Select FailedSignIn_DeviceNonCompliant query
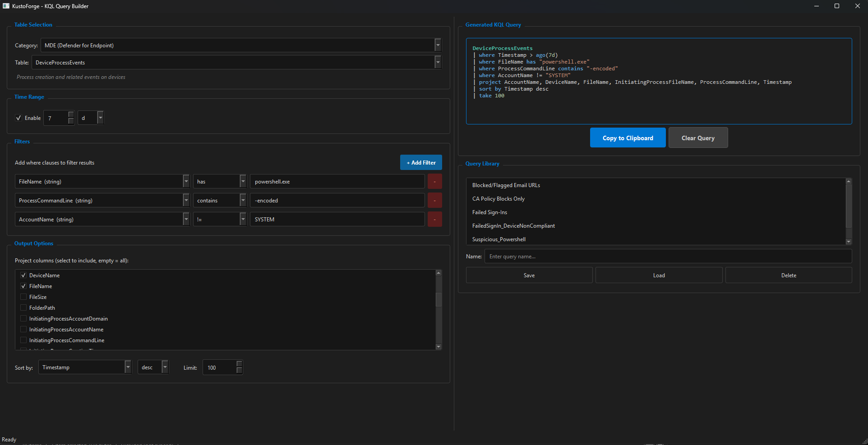The width and height of the screenshot is (868, 445). tap(656, 225)
